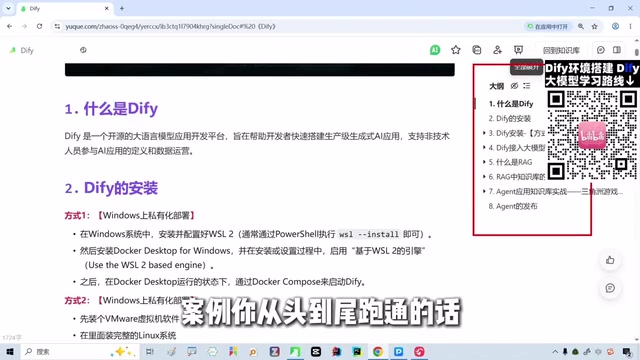640x360 pixels.
Task: Start presentation mode from header icon
Action: tap(518, 50)
